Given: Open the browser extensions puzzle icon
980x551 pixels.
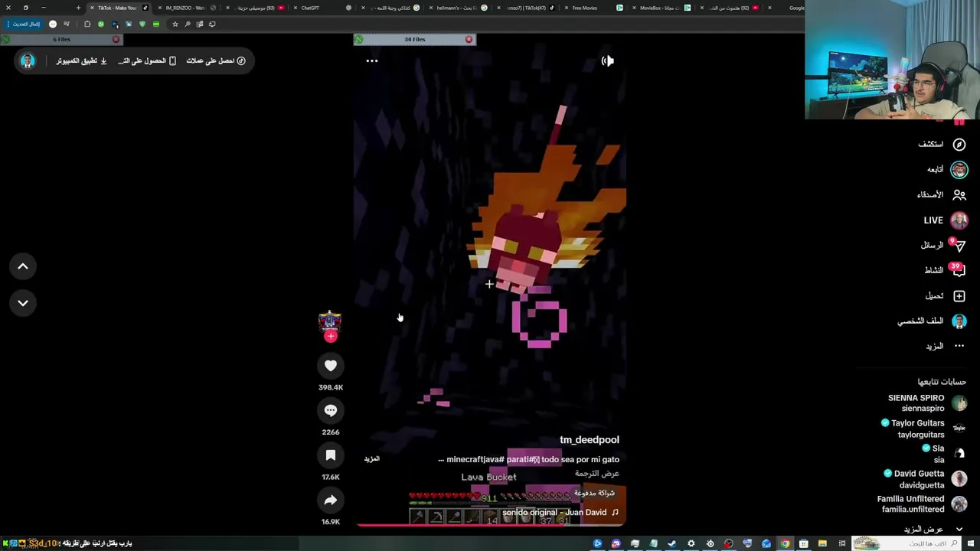Looking at the screenshot, I should point(87,24).
